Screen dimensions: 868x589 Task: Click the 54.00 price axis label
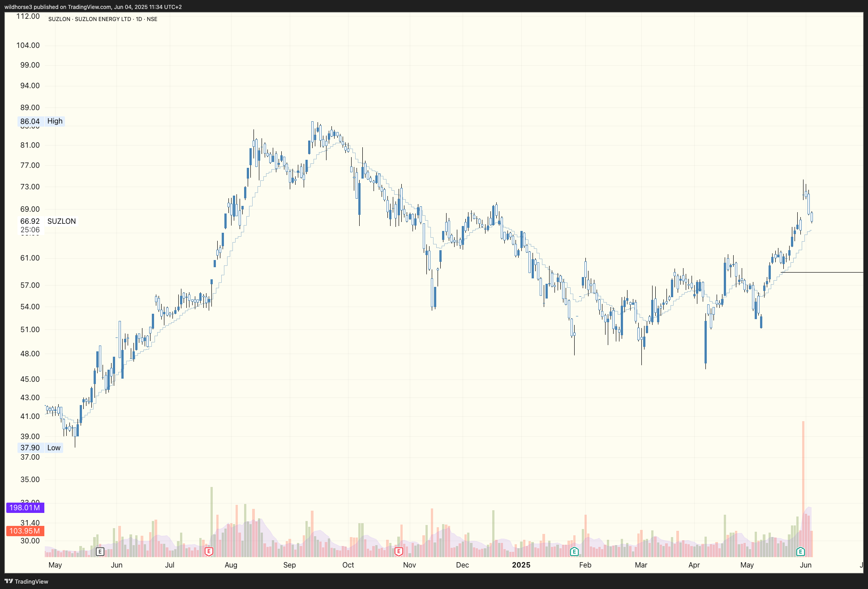pos(30,307)
